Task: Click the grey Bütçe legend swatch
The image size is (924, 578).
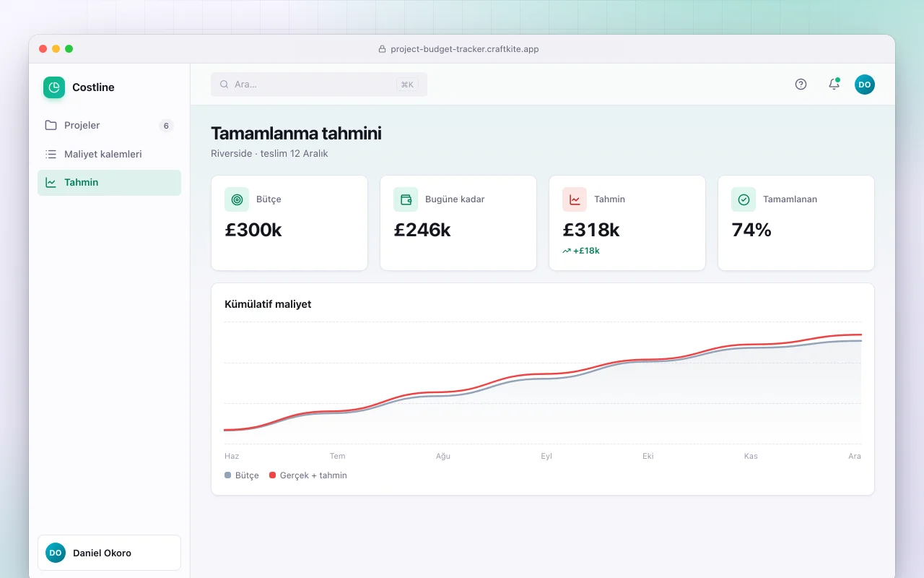Action: point(228,475)
